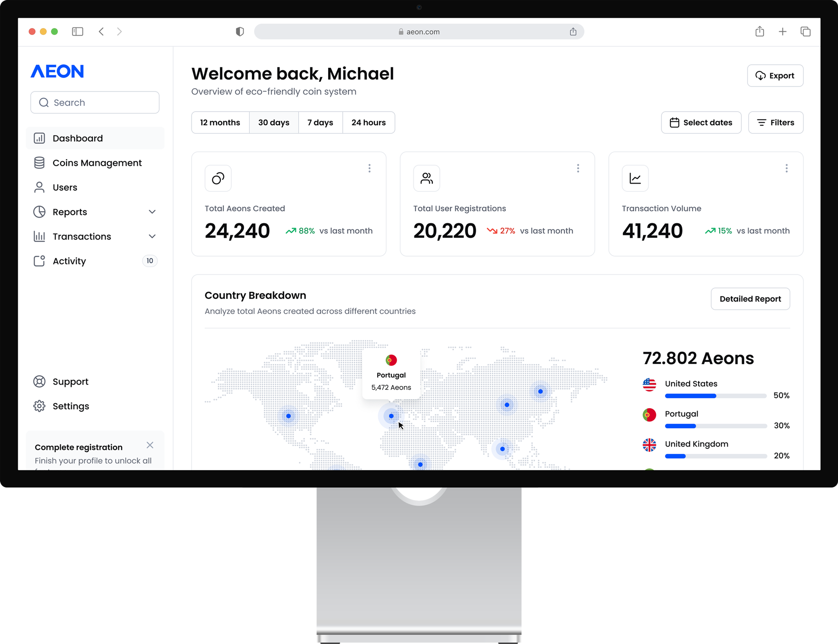The width and height of the screenshot is (838, 644).
Task: Click the map marker in India
Action: (x=503, y=449)
